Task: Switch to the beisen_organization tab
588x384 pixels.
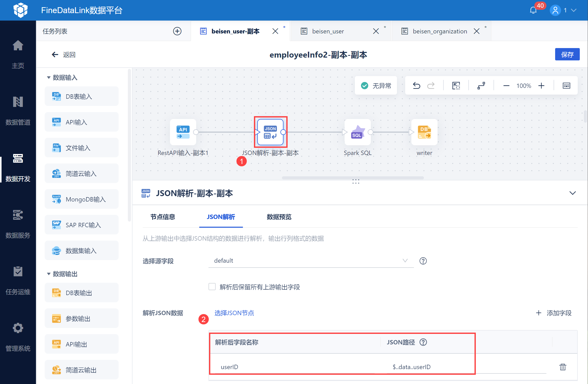Action: click(440, 31)
